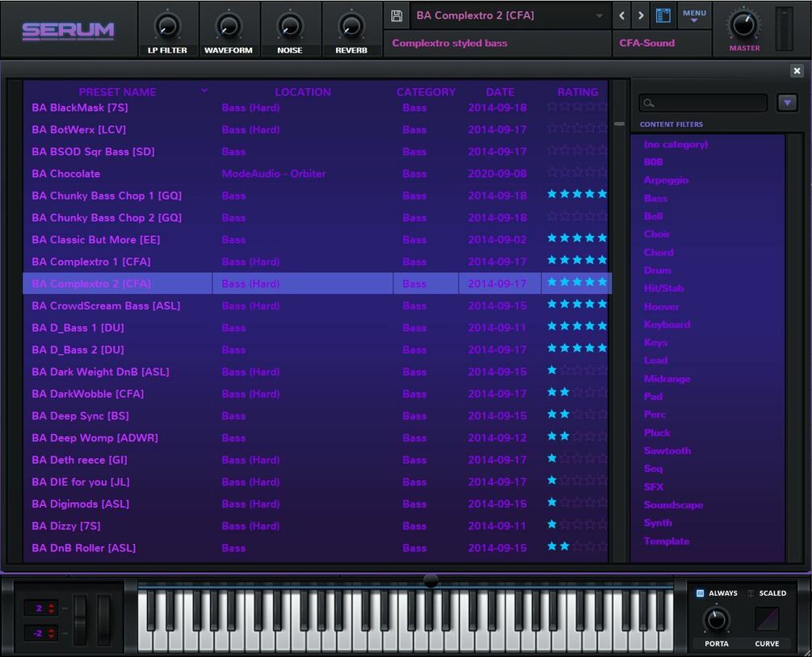Close the preset browser with X
The image size is (812, 657).
click(797, 70)
